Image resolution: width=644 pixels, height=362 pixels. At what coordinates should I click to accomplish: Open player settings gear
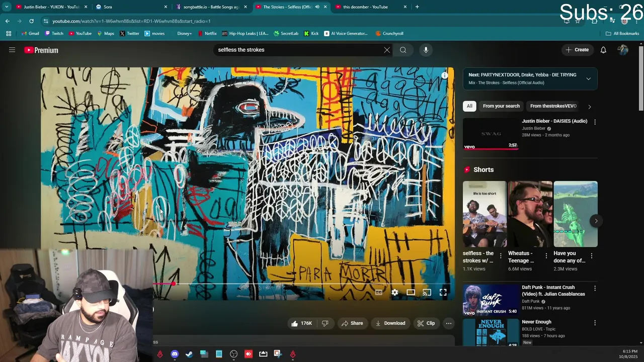point(395,292)
